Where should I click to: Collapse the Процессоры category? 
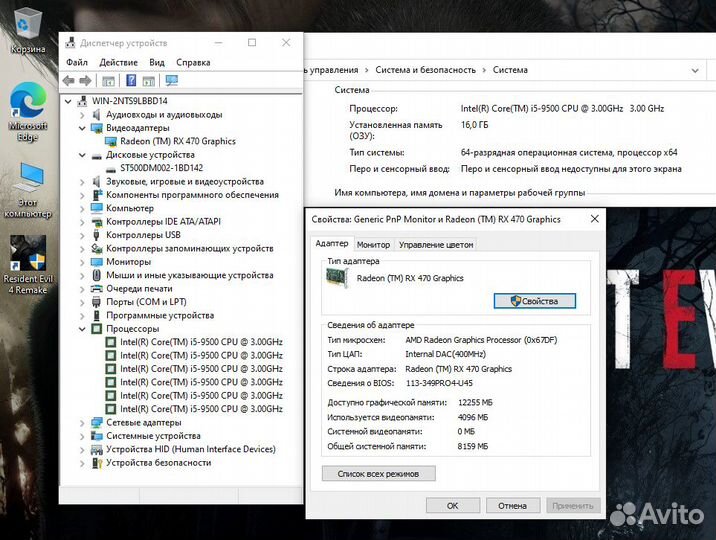82,329
